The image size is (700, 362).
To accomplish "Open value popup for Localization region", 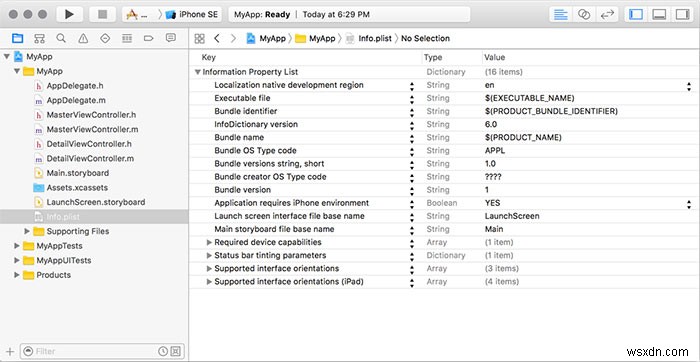I will [689, 87].
